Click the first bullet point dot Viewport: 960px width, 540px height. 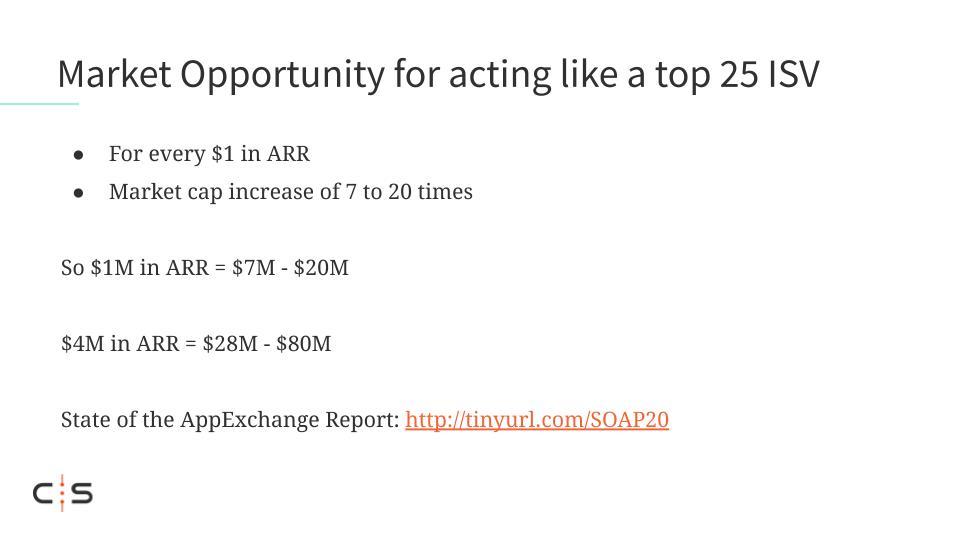click(x=78, y=155)
